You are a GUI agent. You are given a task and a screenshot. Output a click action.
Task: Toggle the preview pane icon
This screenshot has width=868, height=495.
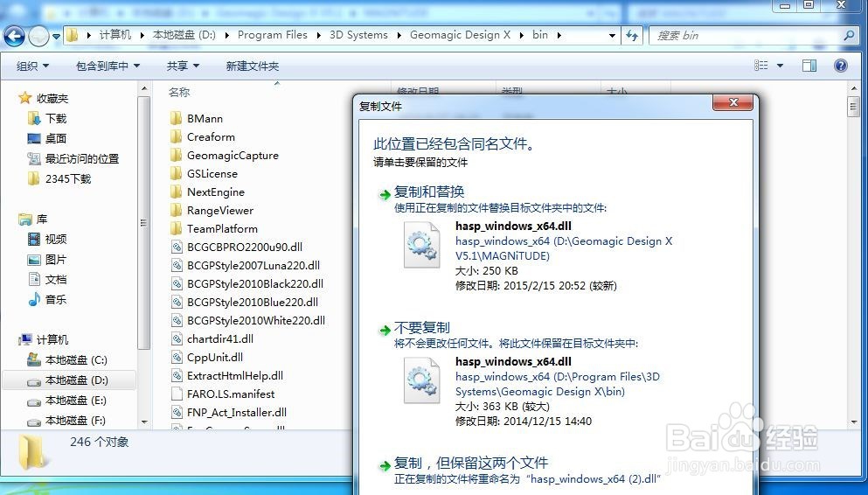pyautogui.click(x=809, y=66)
